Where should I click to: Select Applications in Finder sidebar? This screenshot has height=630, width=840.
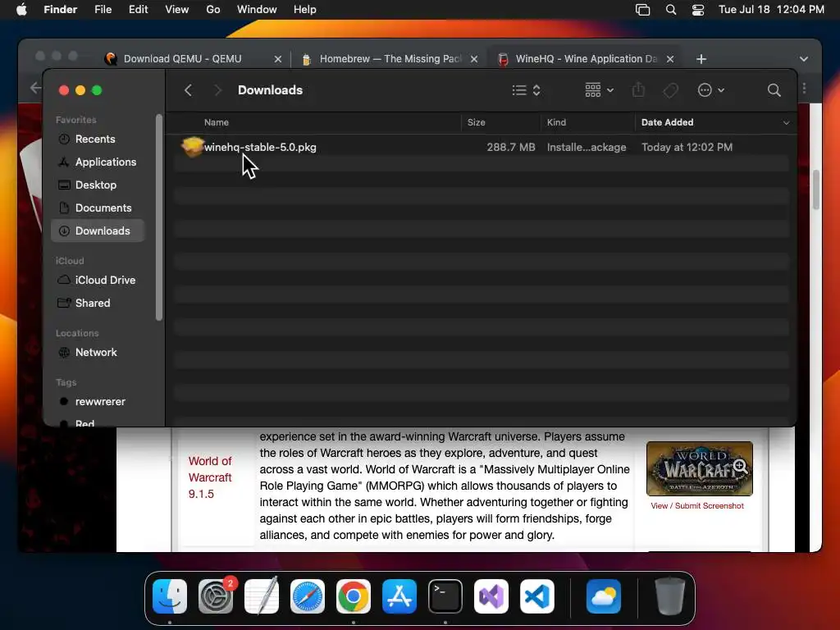98,162
